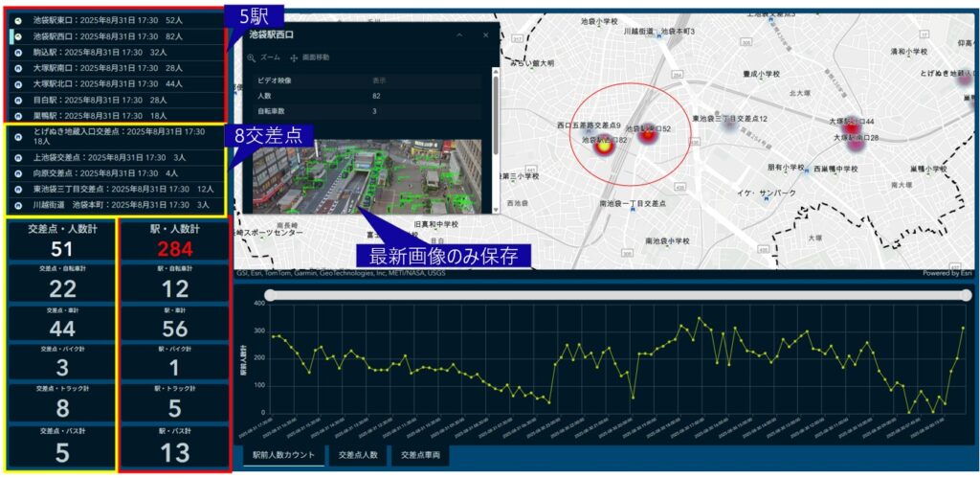The width and height of the screenshot is (980, 478).
Task: Select the 川越街道 池袋本町 list entry
Action: coord(115,205)
